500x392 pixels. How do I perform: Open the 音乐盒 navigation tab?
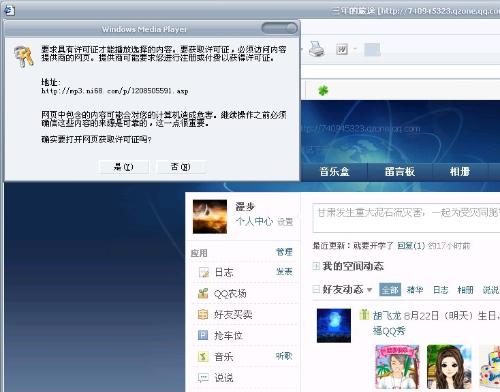[334, 172]
